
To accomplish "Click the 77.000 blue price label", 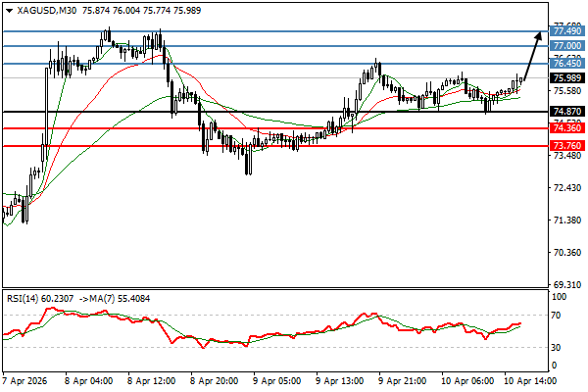I will point(566,46).
